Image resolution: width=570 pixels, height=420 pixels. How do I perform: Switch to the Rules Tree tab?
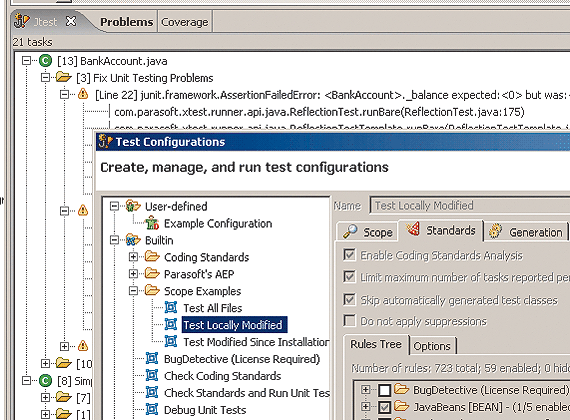pos(376,344)
